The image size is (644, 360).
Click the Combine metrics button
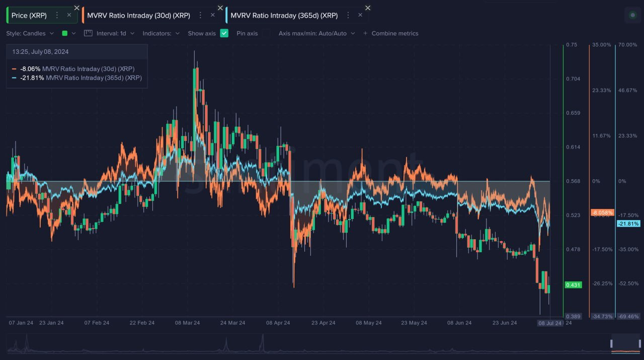click(391, 33)
